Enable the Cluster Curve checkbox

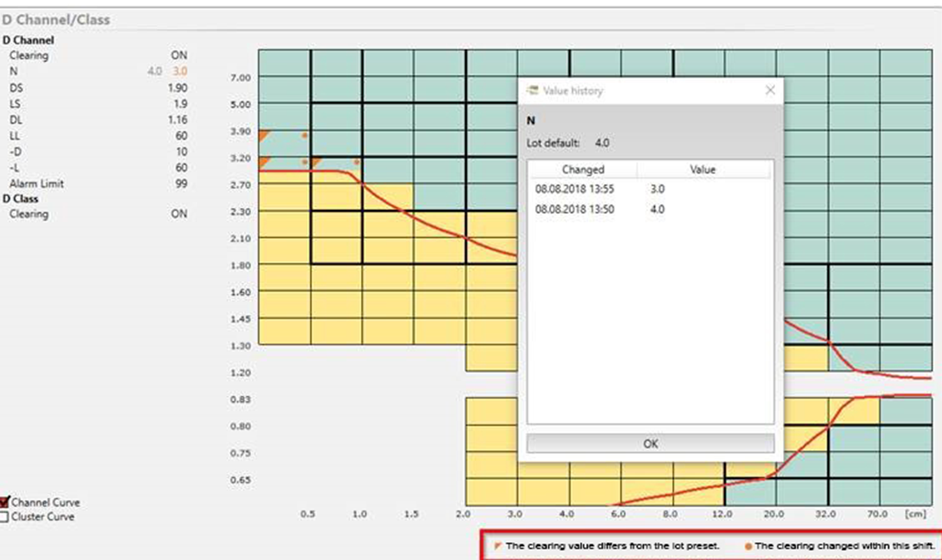(x=5, y=517)
